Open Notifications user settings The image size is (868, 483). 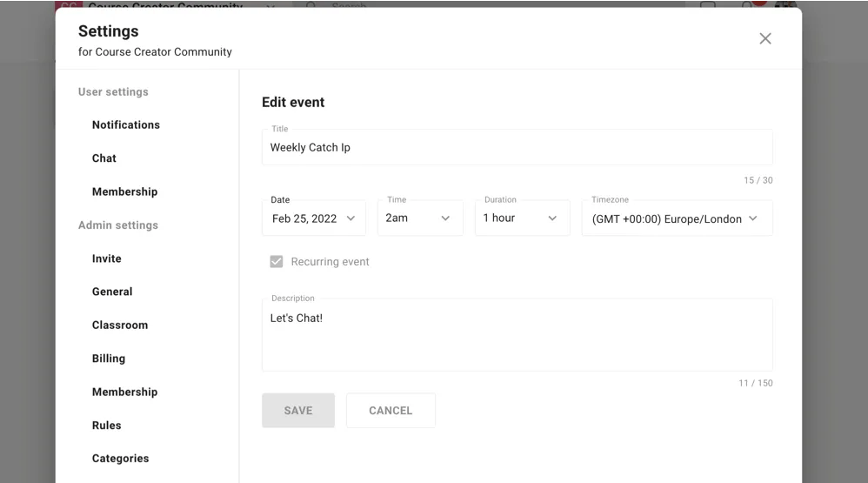coord(125,124)
